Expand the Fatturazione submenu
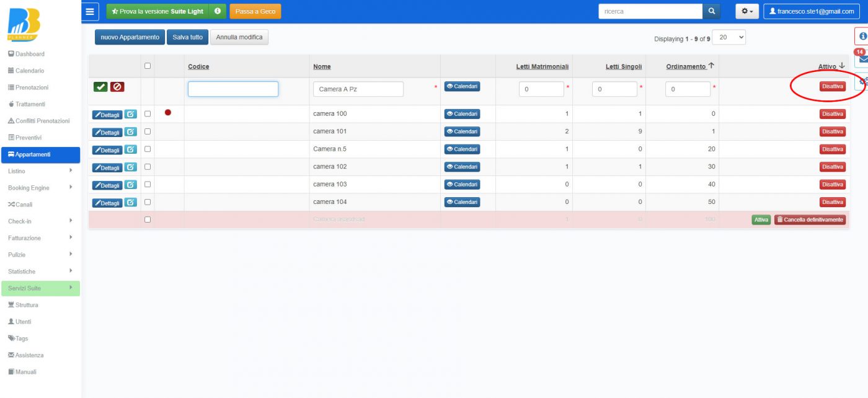Viewport: 868px width, 398px height. point(40,238)
